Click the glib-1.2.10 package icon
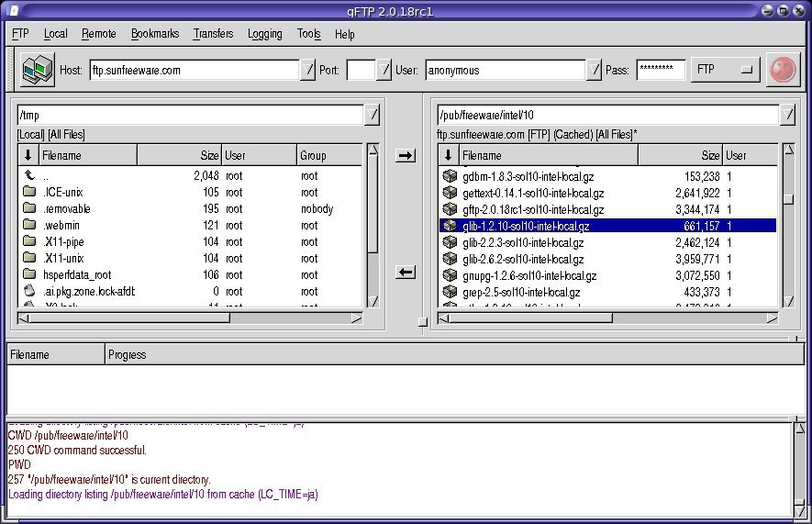The height and width of the screenshot is (524, 812). 450,226
